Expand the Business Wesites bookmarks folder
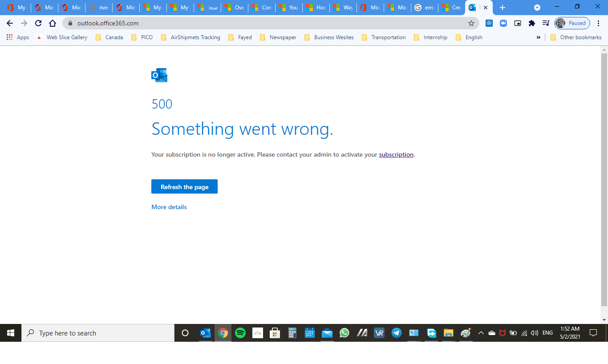Viewport: 608px width, 364px height. pos(329,37)
